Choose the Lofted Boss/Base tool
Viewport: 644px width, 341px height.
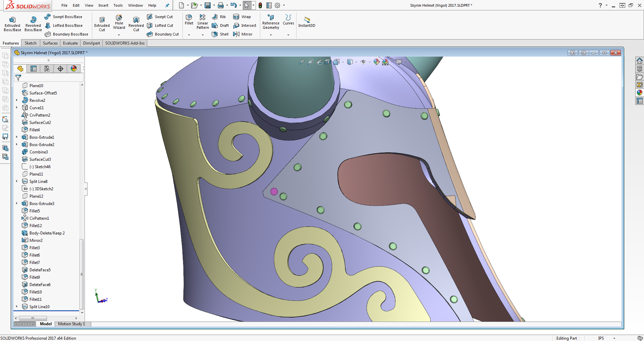[63, 25]
